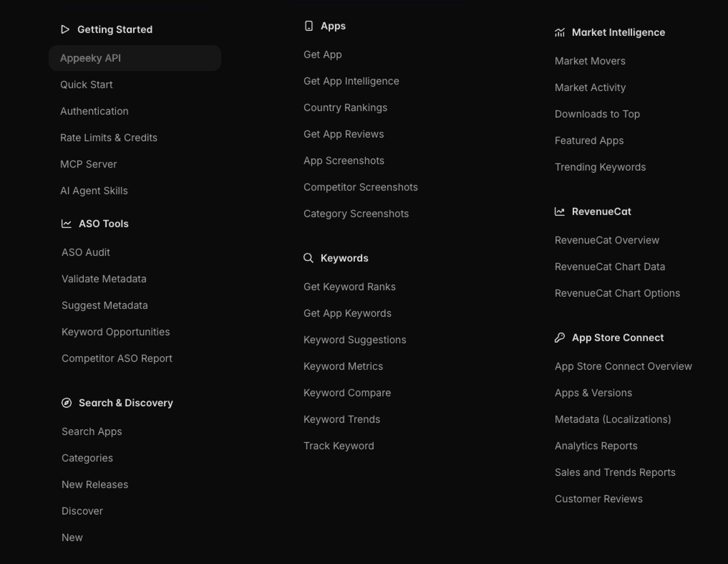728x564 pixels.
Task: Click the RevenueCat section heading
Action: (x=601, y=211)
